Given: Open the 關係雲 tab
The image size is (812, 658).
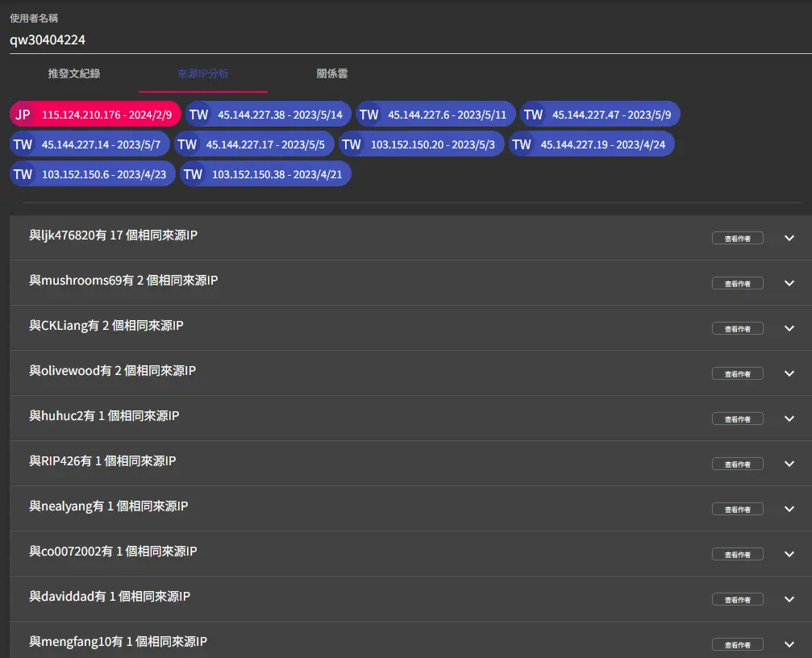Looking at the screenshot, I should coord(331,73).
